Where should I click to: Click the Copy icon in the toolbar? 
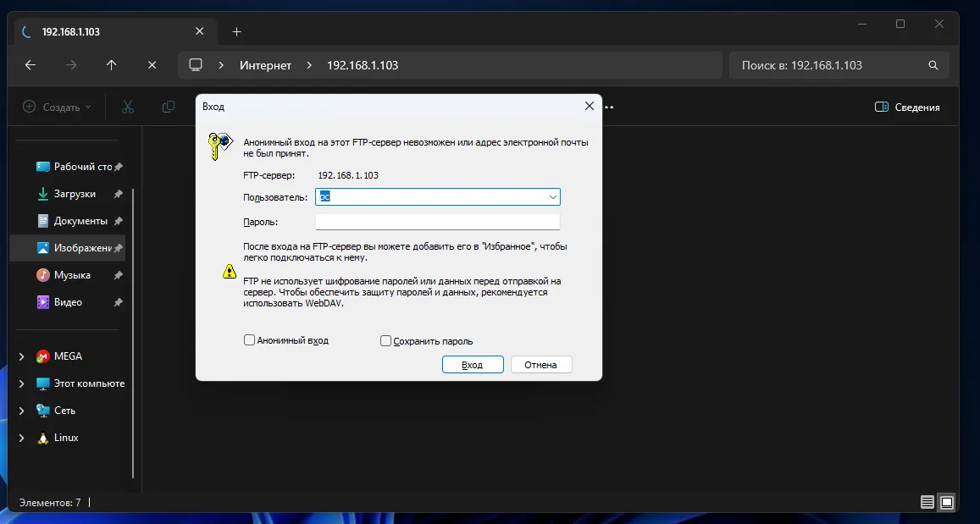pos(168,106)
